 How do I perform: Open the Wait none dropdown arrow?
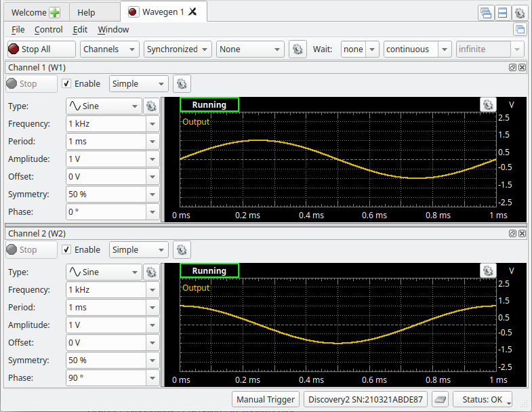(x=372, y=49)
